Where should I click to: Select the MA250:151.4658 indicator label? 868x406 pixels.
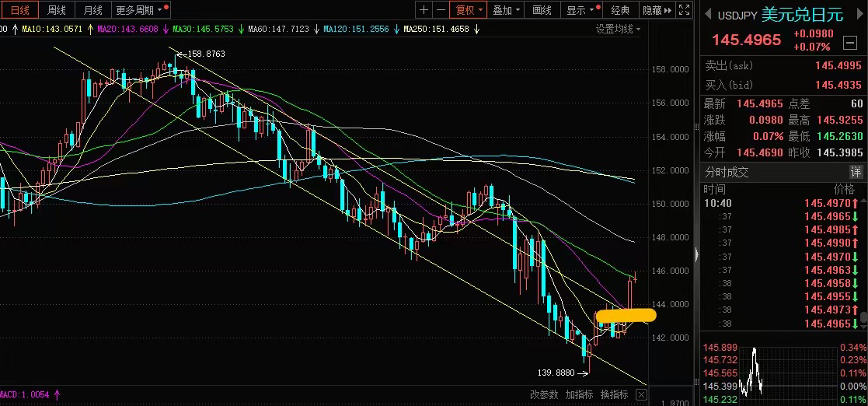(436, 29)
